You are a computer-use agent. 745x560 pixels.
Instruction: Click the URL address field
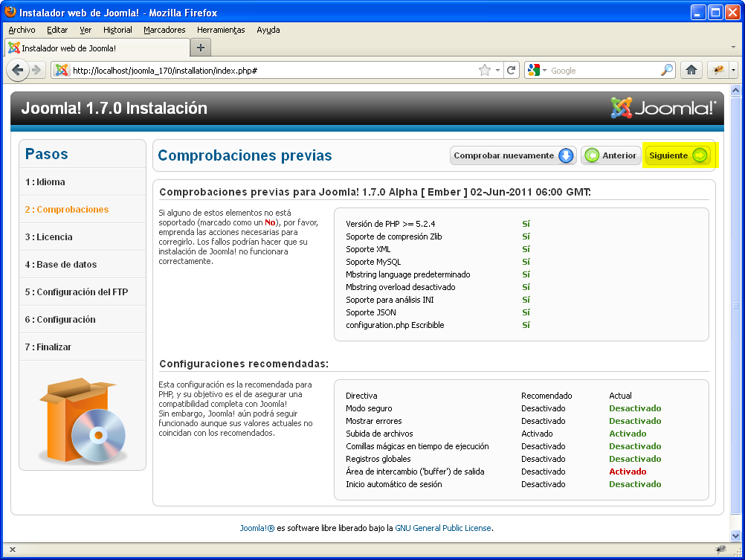click(x=273, y=71)
